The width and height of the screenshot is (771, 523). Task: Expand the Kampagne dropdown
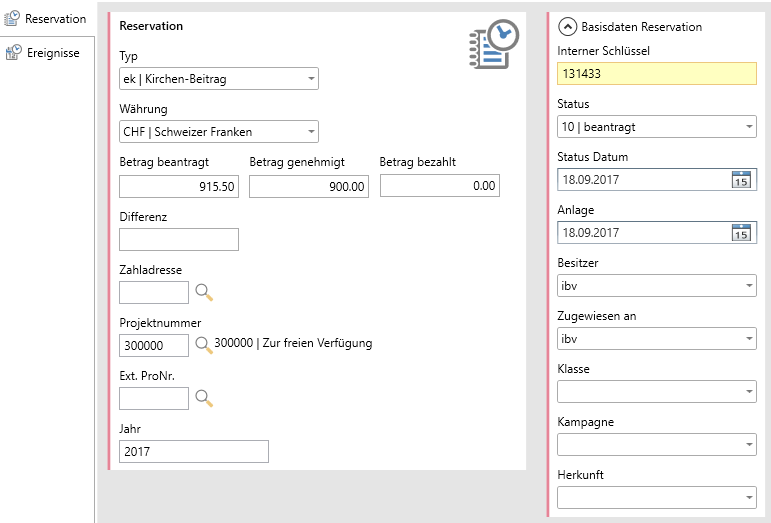click(x=749, y=445)
